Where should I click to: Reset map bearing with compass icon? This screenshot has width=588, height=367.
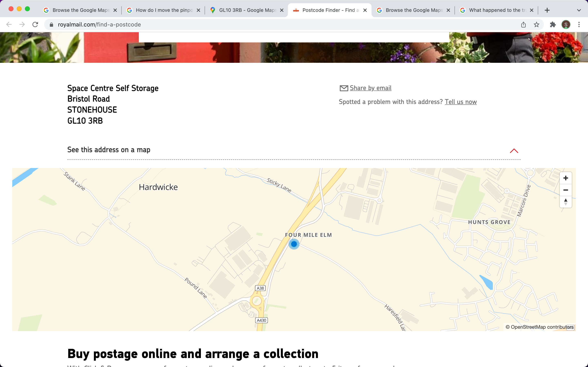tap(565, 202)
